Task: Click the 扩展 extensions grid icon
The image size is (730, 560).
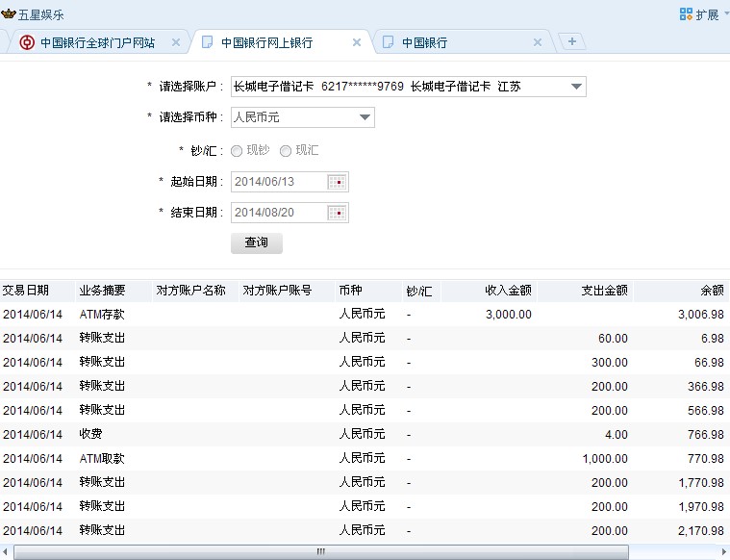Action: 686,14
